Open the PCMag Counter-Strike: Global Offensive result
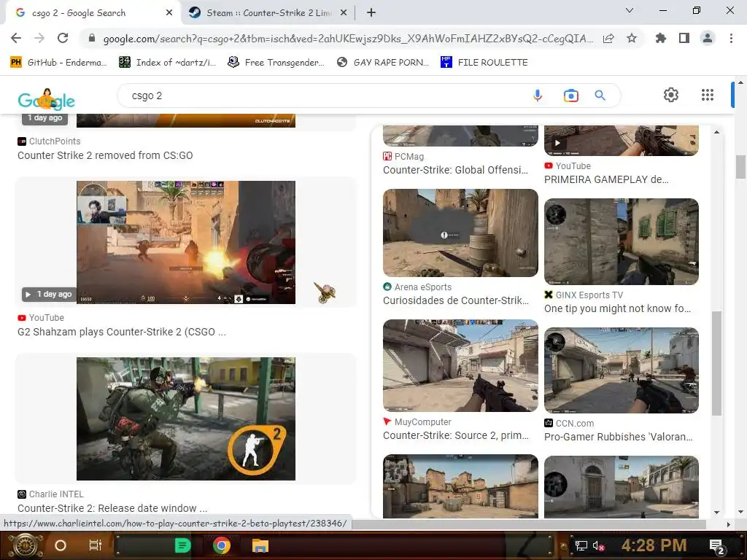The height and width of the screenshot is (560, 747). pos(455,170)
